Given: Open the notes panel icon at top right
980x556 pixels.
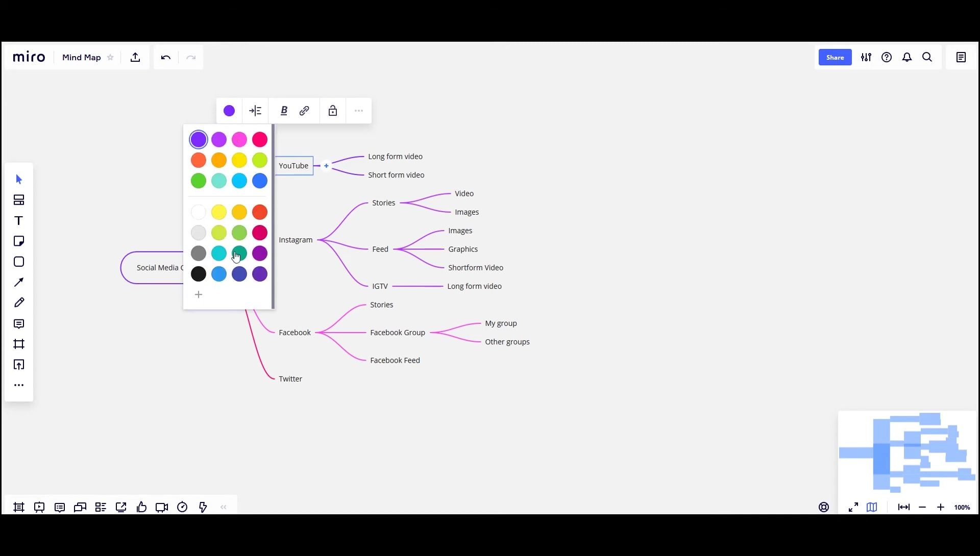Looking at the screenshot, I should coord(961,57).
